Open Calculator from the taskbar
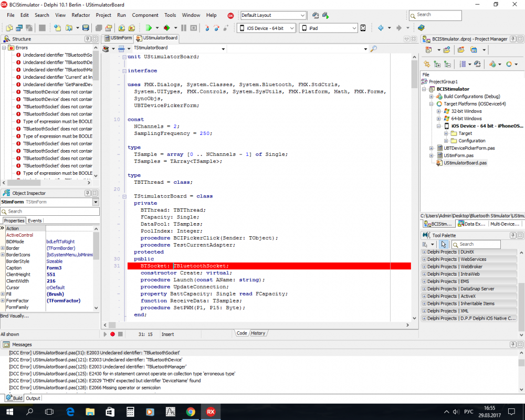Image resolution: width=525 pixels, height=420 pixels. [130, 412]
